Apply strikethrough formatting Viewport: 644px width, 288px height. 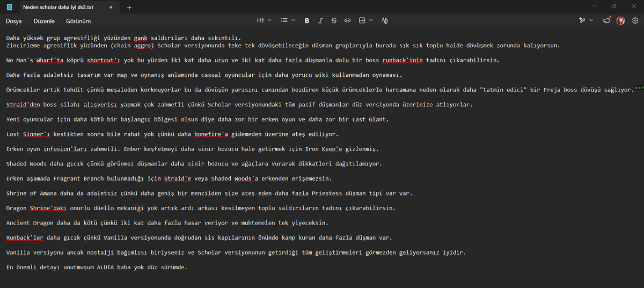pos(334,20)
